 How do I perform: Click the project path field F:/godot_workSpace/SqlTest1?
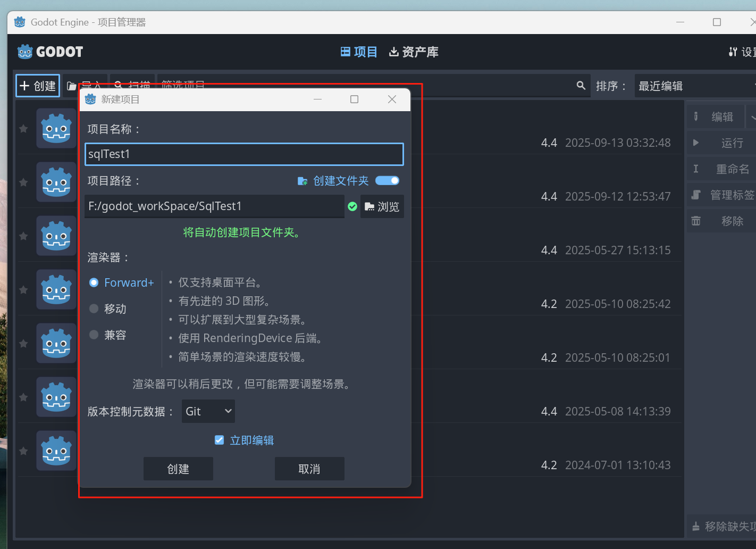click(214, 206)
